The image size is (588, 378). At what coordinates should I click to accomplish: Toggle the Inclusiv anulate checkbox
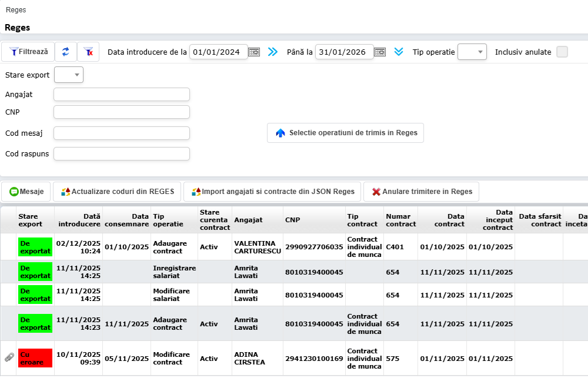coord(562,52)
